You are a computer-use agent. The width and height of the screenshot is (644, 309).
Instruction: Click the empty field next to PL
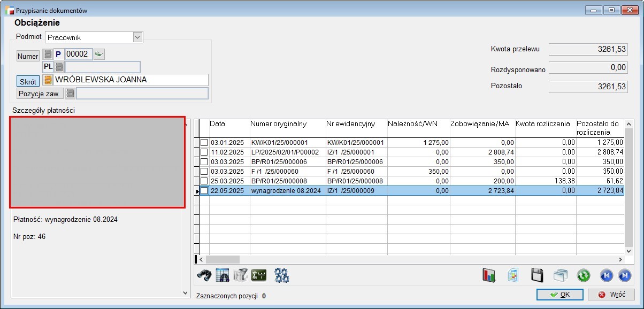[102, 67]
